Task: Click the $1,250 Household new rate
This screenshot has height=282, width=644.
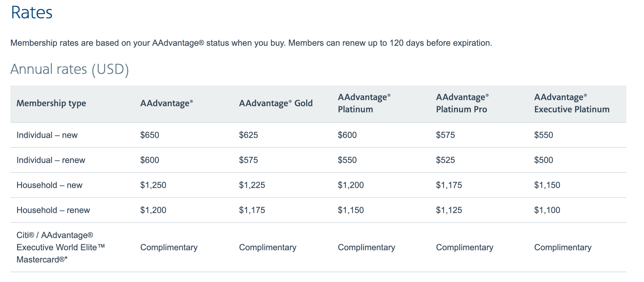Action: 153,185
